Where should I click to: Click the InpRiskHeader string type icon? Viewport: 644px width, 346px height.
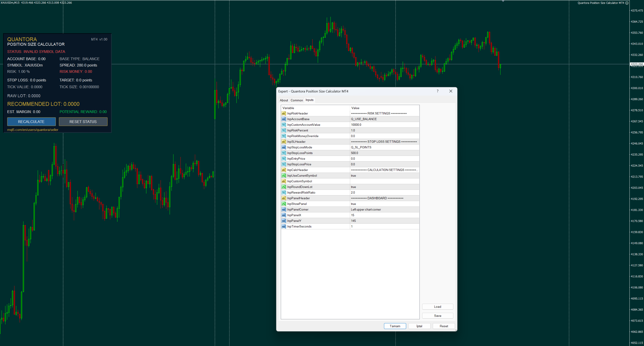pyautogui.click(x=283, y=113)
